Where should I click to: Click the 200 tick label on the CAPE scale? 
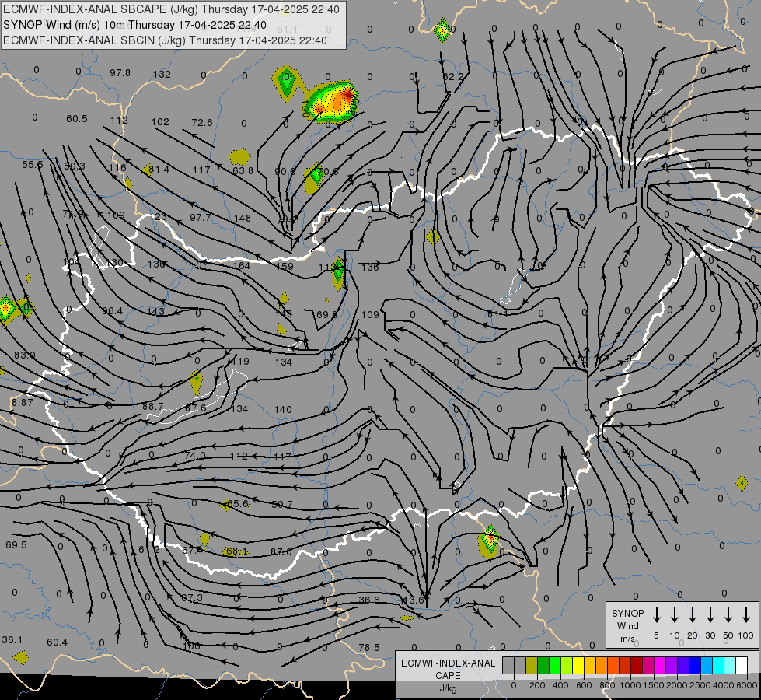pos(537,685)
